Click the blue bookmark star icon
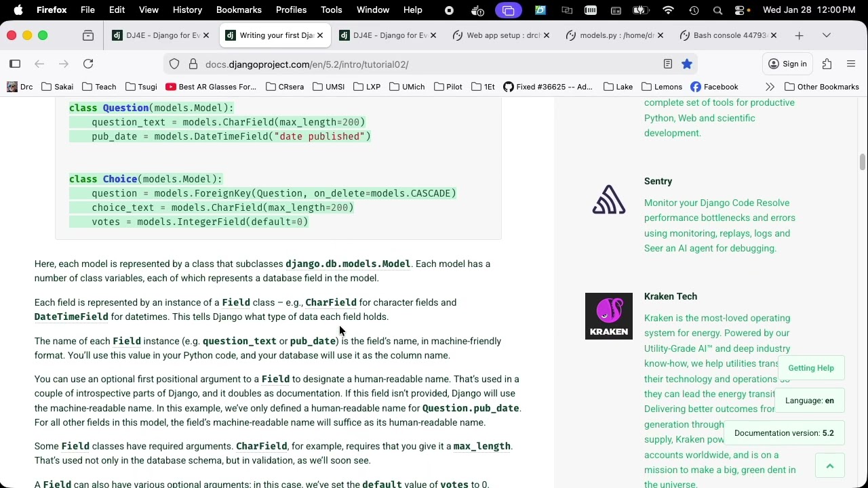Image resolution: width=868 pixels, height=488 pixels. [687, 64]
